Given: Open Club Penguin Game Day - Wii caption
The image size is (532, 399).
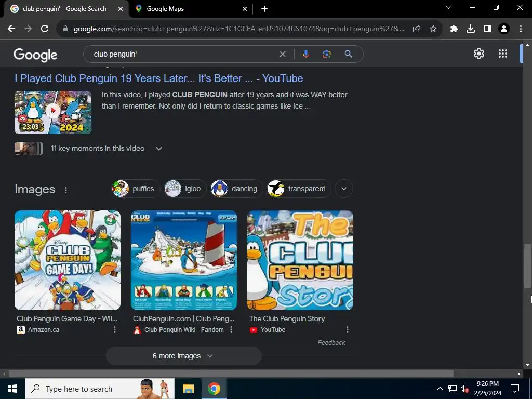Looking at the screenshot, I should (67, 318).
